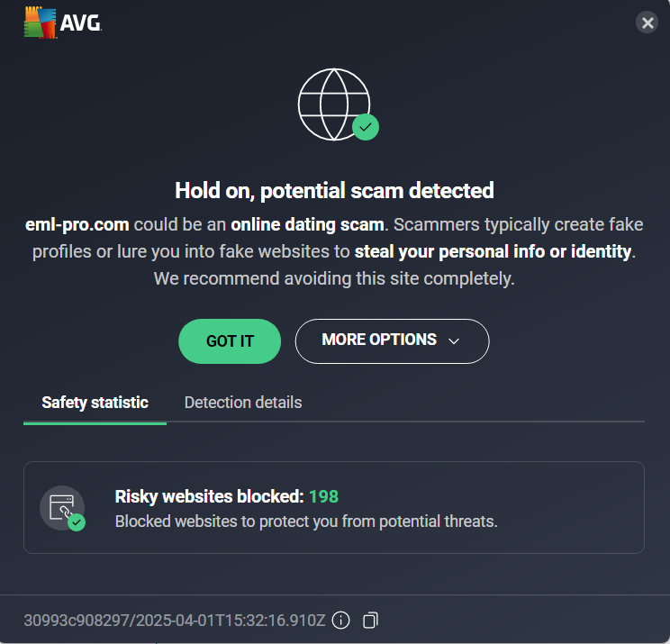The image size is (670, 644).
Task: Click the detection ID timestamp text
Action: point(175,620)
